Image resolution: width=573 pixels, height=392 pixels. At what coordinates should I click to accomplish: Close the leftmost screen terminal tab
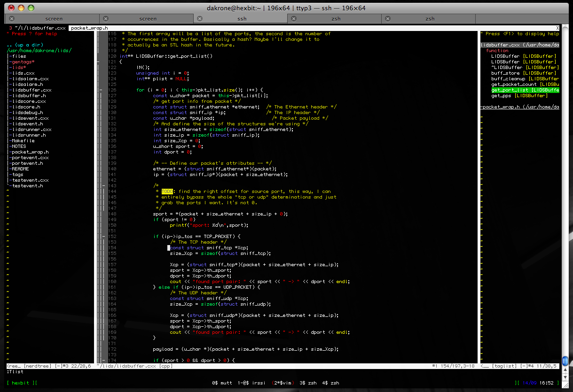12,19
